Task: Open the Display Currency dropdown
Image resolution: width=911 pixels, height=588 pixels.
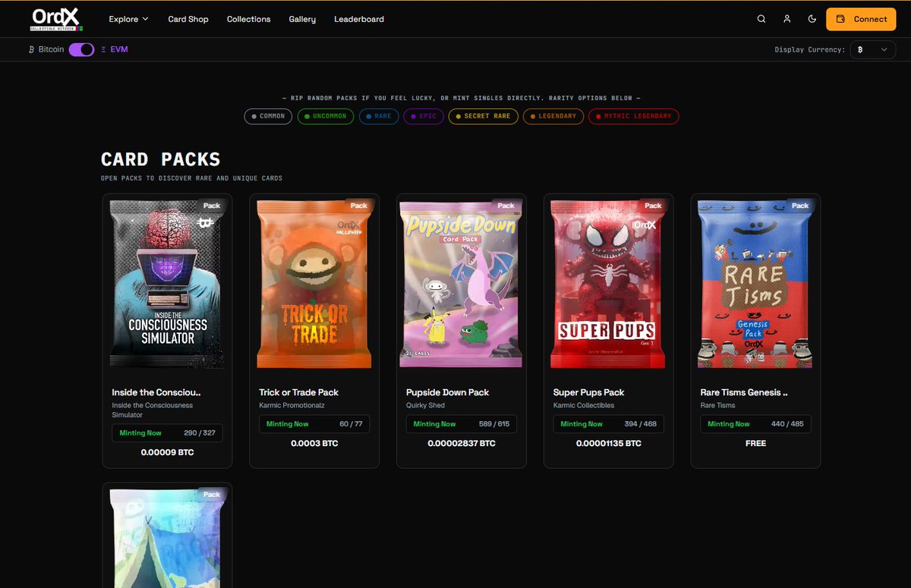Action: (x=872, y=49)
